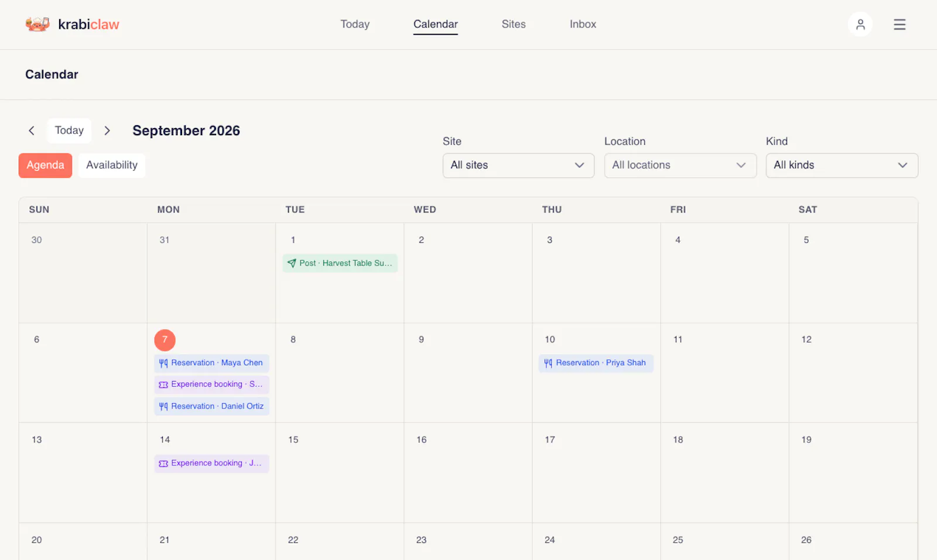Viewport: 937px width, 560px height.
Task: Select day 14 date number
Action: pyautogui.click(x=165, y=439)
